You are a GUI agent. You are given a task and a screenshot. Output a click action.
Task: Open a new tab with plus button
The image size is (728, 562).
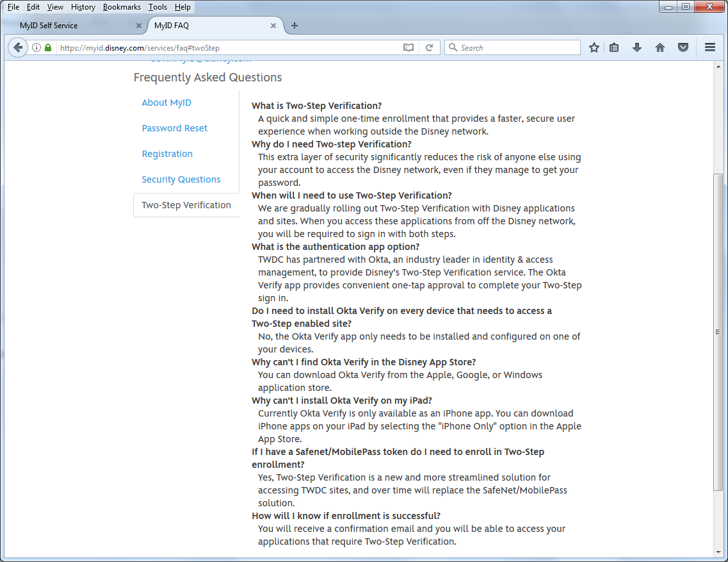[295, 26]
